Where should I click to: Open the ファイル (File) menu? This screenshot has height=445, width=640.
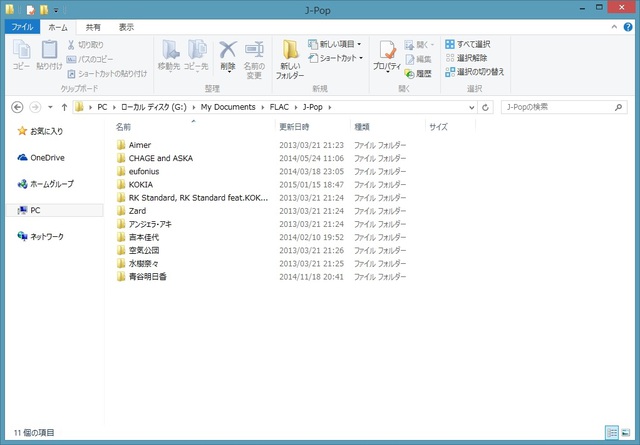(22, 28)
